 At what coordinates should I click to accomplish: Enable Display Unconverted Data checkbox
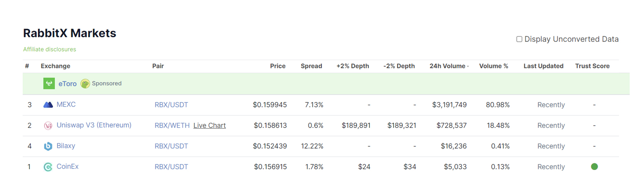519,39
